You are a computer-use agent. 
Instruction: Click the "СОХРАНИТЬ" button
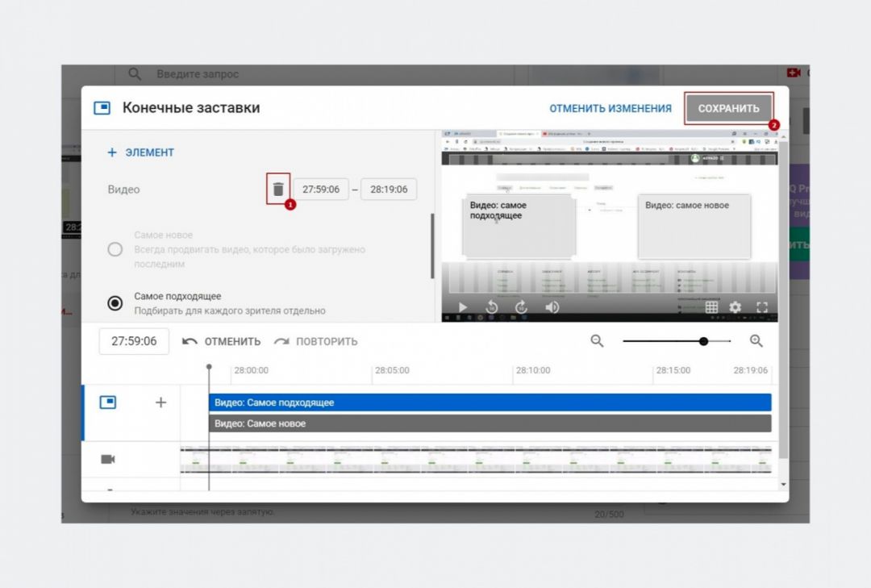[x=728, y=109]
